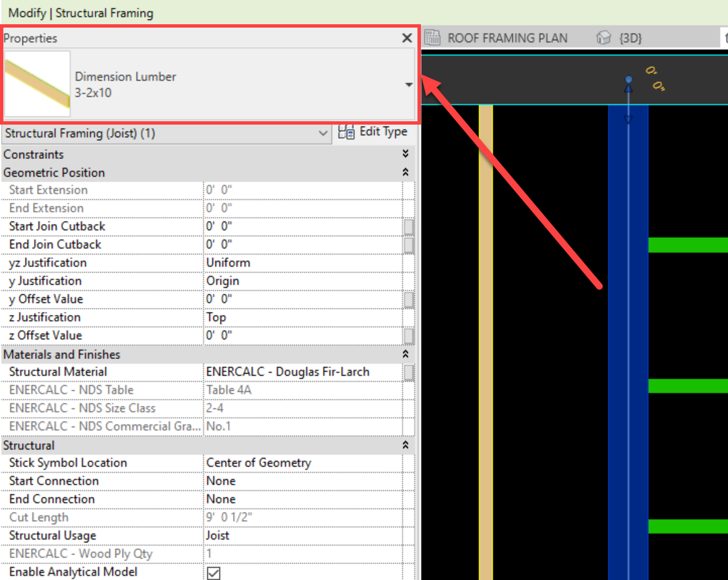This screenshot has height=580, width=728.
Task: Click the Start Extension label
Action: 48,190
